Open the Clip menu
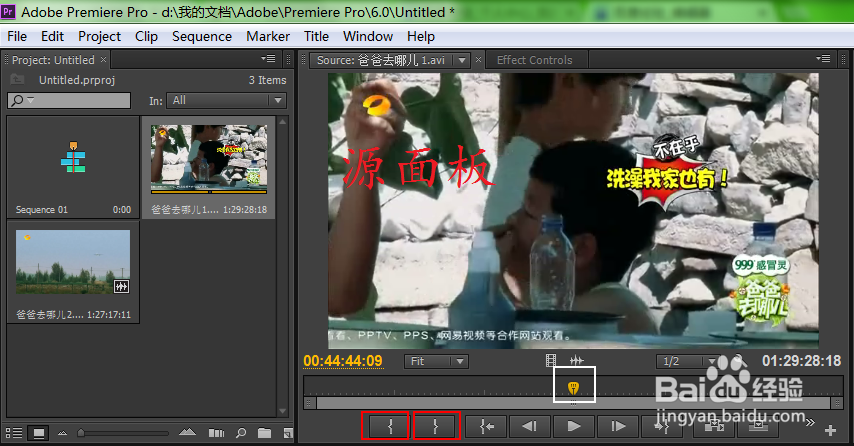This screenshot has height=446, width=854. [146, 36]
